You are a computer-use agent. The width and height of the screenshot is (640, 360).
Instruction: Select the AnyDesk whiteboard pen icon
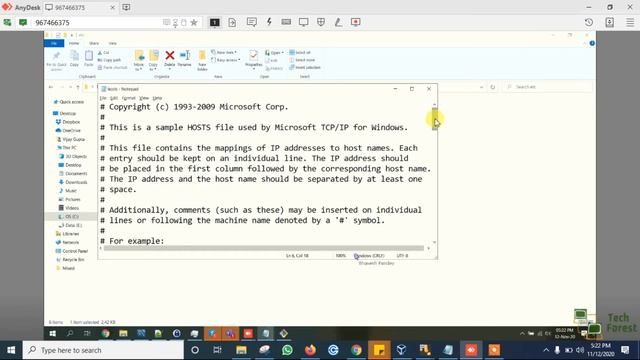338,22
